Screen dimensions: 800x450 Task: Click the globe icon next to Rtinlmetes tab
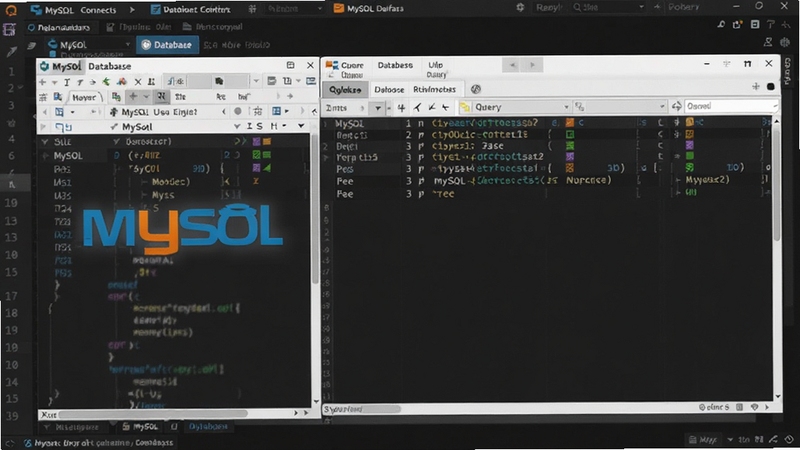(476, 89)
